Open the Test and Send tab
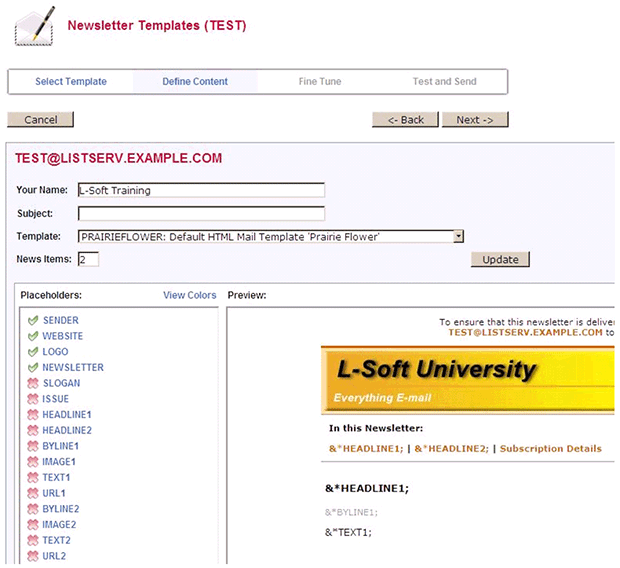Screen dimensions: 620x568 coord(444,81)
